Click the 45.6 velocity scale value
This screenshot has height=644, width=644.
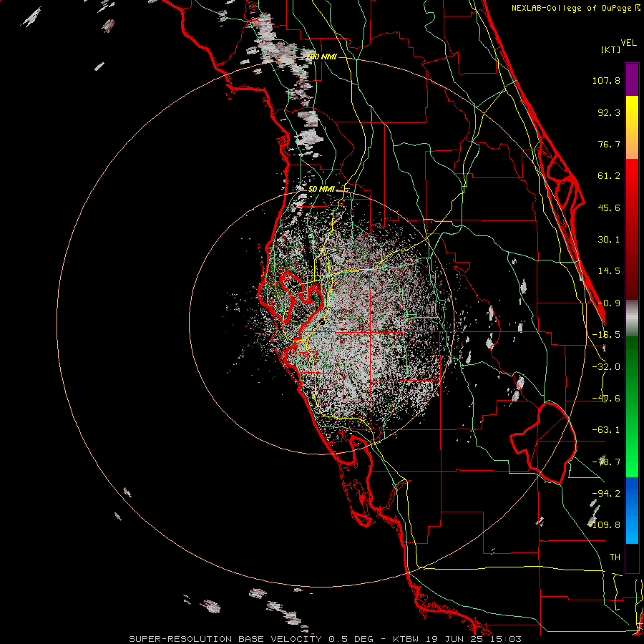(x=609, y=208)
